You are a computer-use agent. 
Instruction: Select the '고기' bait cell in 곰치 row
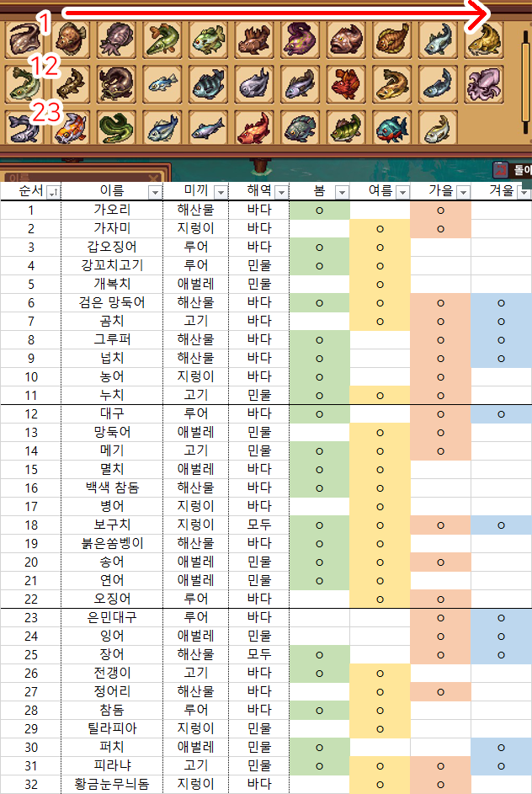point(195,321)
